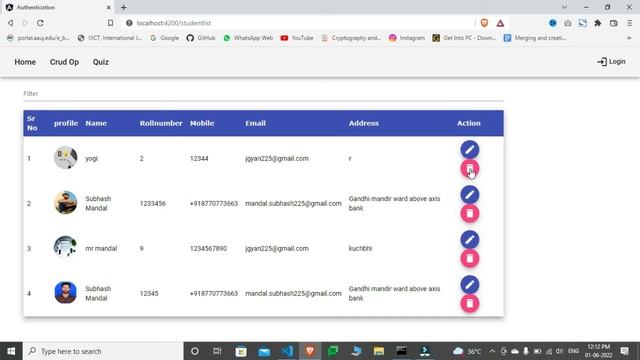Reload the current page
This screenshot has width=640, height=360.
pyautogui.click(x=40, y=23)
